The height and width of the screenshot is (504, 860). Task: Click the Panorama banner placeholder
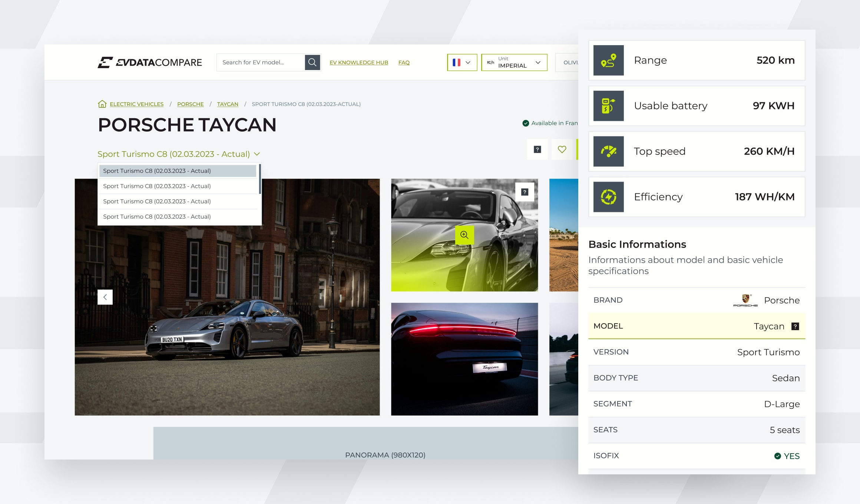click(x=366, y=443)
